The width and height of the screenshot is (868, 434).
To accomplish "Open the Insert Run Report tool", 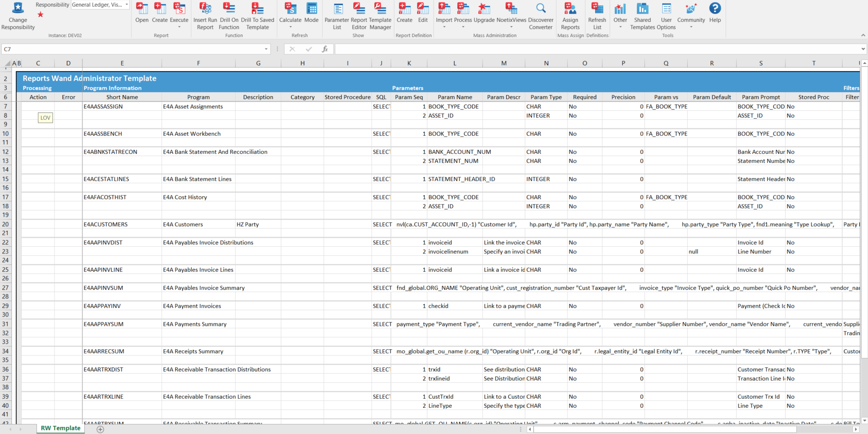I will 205,16.
